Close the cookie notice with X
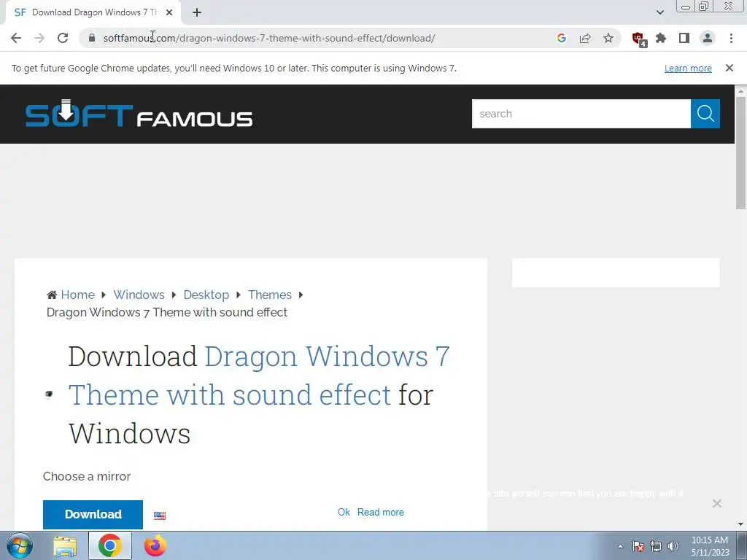 [x=716, y=503]
